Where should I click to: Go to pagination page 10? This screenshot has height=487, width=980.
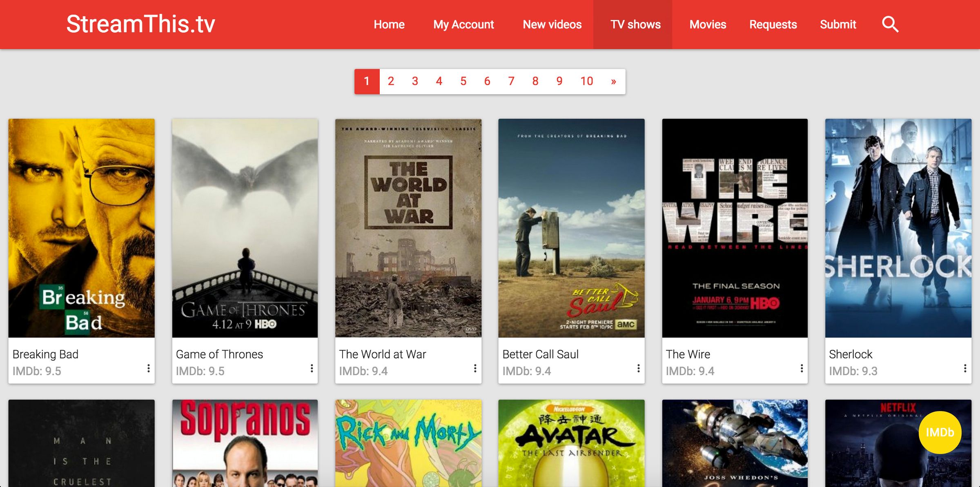click(x=587, y=81)
